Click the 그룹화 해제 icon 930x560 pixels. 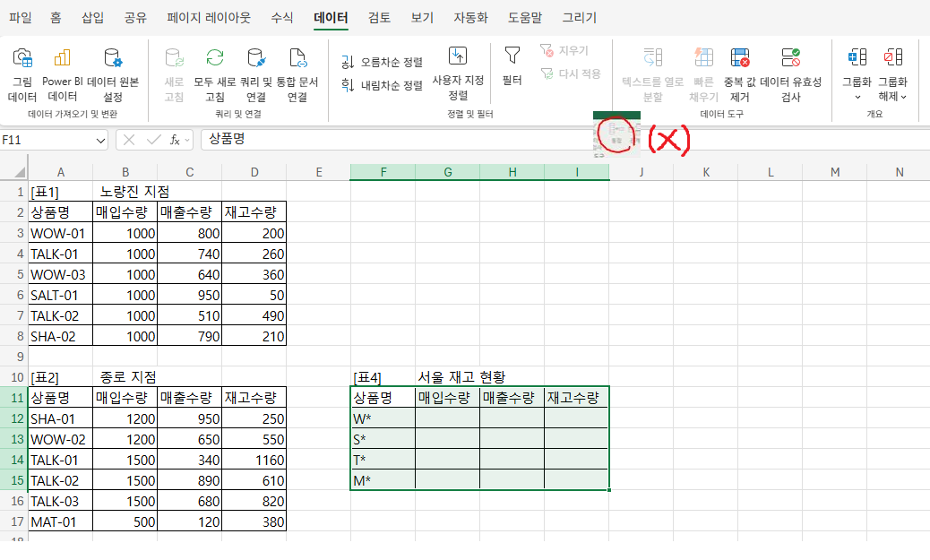click(892, 57)
